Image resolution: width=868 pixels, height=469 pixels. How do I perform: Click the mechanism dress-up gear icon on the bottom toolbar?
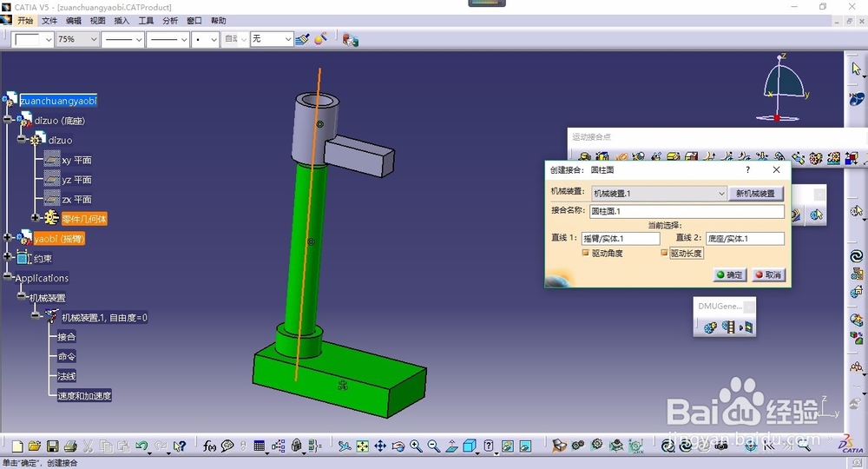pyautogui.click(x=597, y=445)
